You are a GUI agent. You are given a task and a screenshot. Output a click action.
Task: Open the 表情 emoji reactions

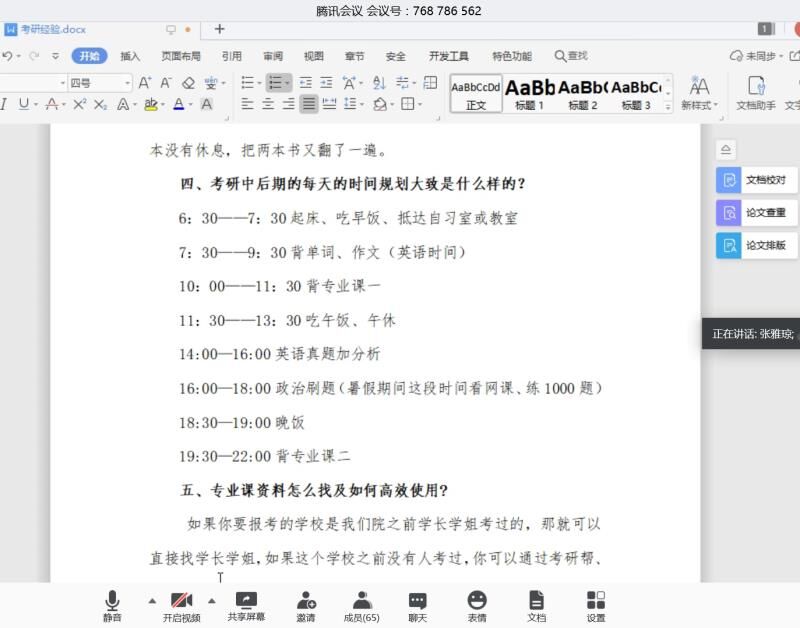477,606
